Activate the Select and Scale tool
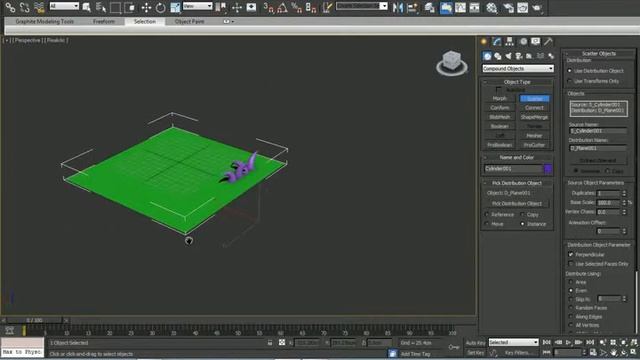640x360 pixels. click(x=175, y=7)
